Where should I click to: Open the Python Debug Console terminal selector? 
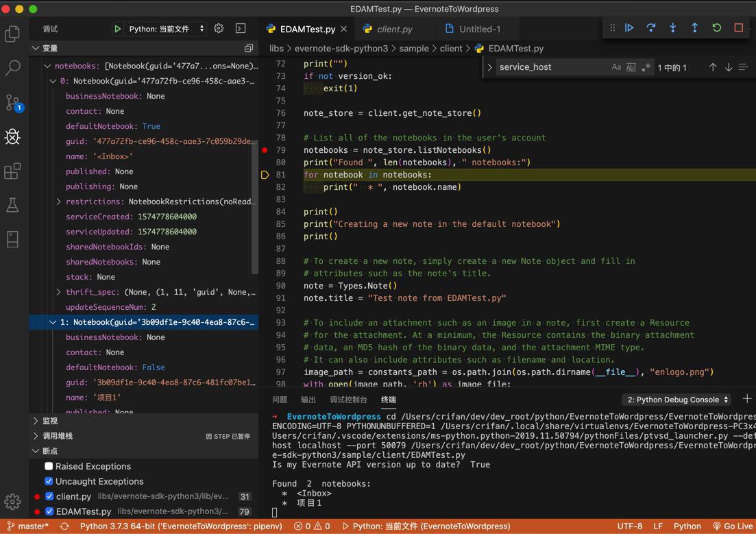[x=676, y=400]
